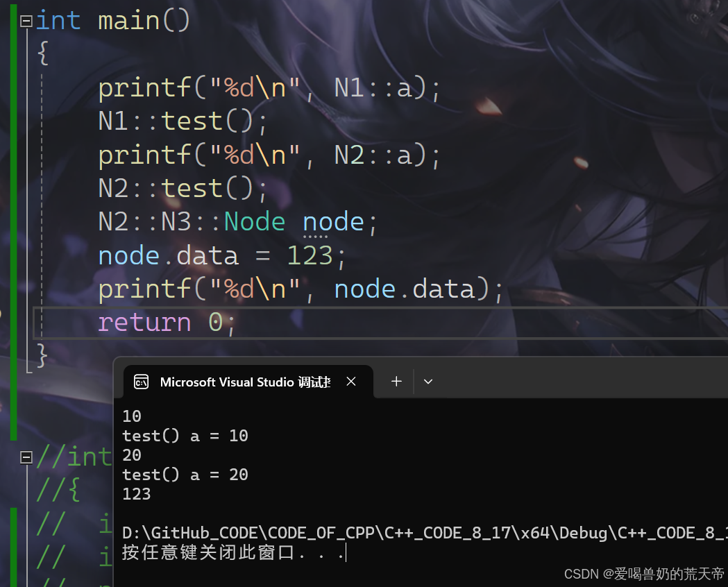Click the '123' console output line
The width and height of the screenshot is (728, 587).
click(137, 494)
